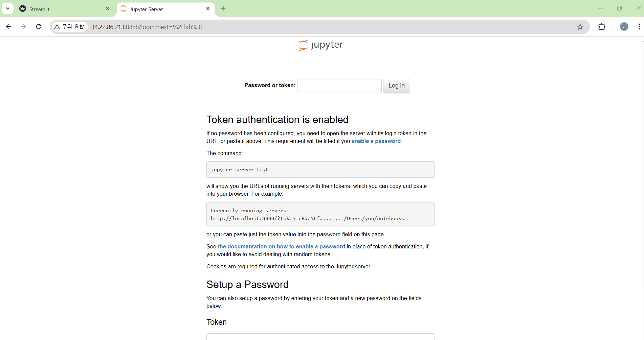Open the browser extensions puzzle icon
This screenshot has width=644, height=340.
point(602,27)
